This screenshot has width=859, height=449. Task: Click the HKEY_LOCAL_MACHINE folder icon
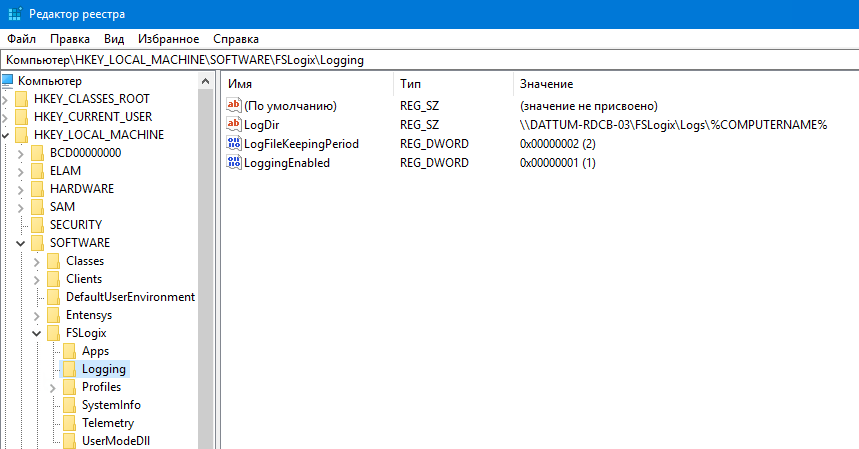click(x=21, y=135)
